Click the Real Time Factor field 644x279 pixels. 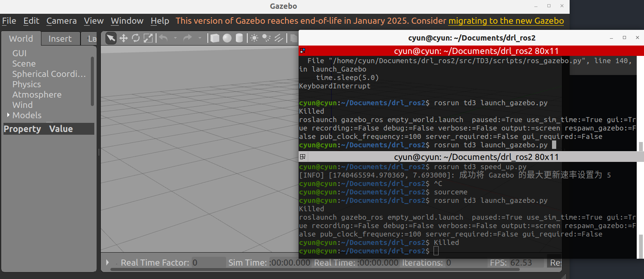pyautogui.click(x=209, y=263)
